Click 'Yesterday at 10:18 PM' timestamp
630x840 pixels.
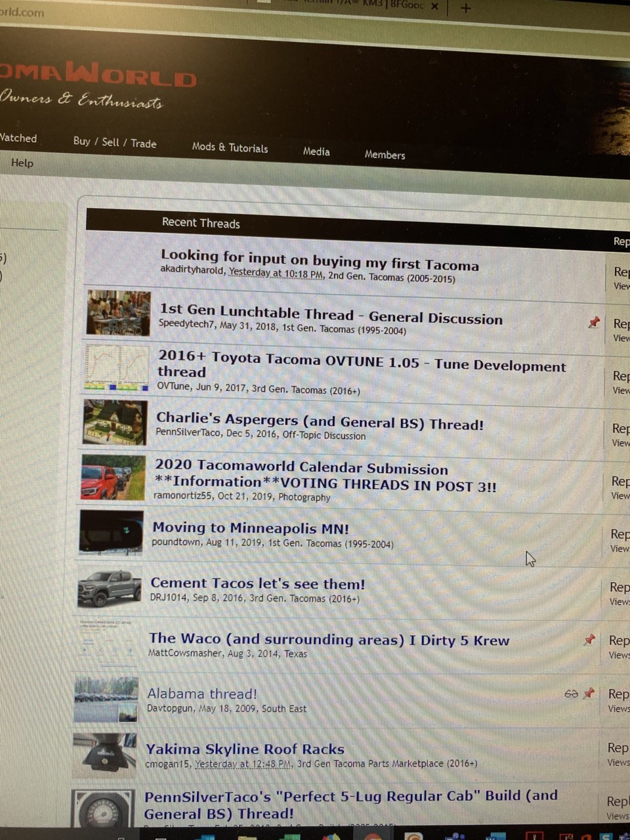[x=276, y=273]
